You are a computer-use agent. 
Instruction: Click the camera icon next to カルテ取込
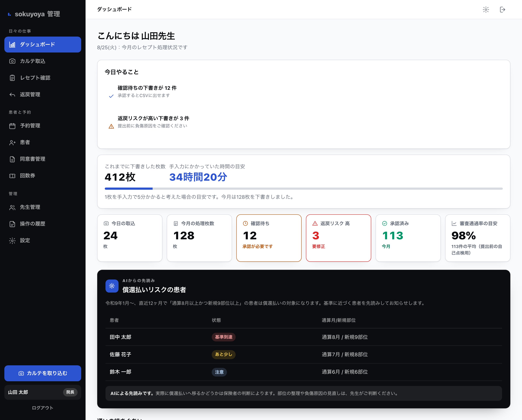point(12,61)
